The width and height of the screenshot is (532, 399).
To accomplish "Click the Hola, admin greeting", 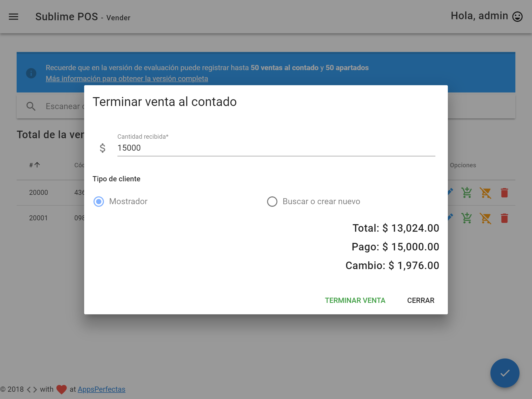I will coord(479,16).
